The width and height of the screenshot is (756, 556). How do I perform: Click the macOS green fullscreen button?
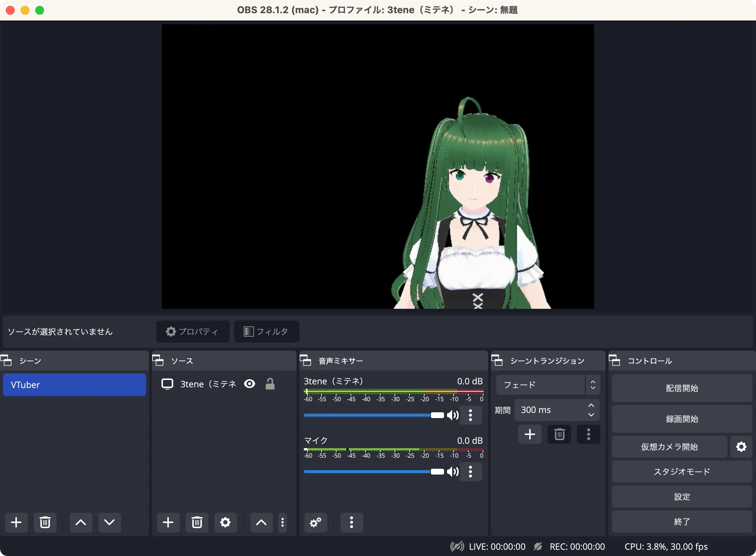click(x=40, y=10)
